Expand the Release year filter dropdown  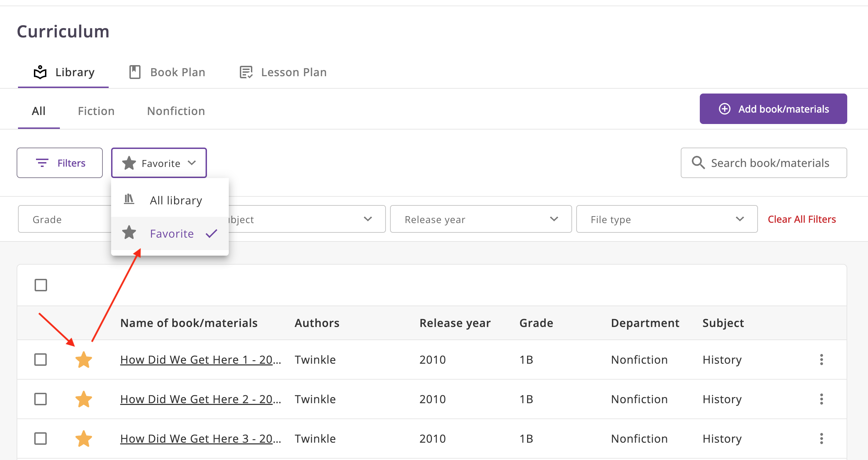tap(480, 219)
